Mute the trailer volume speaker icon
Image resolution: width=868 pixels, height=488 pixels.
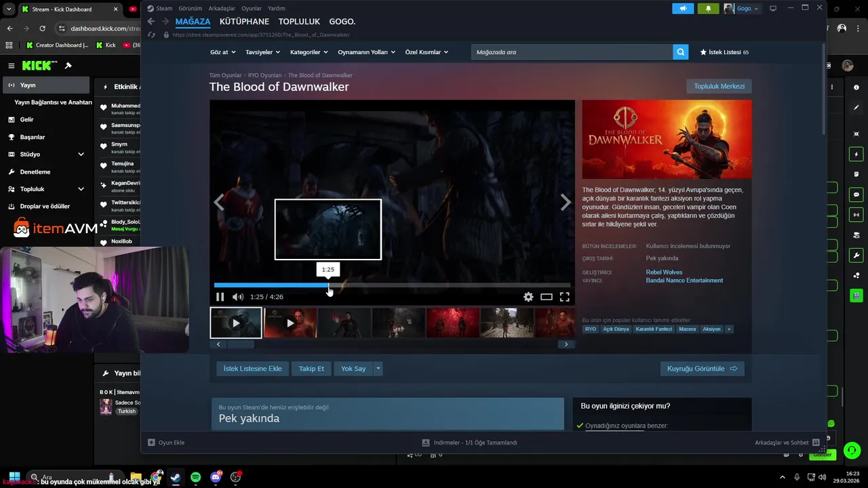coord(238,297)
